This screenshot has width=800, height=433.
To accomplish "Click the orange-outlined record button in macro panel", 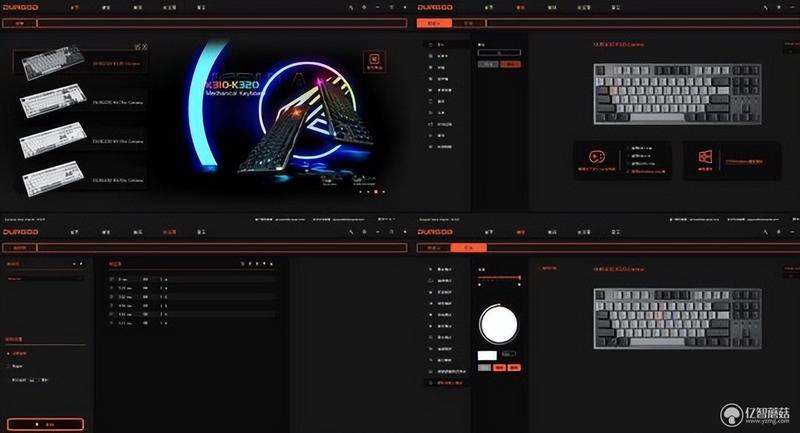I will coord(45,424).
